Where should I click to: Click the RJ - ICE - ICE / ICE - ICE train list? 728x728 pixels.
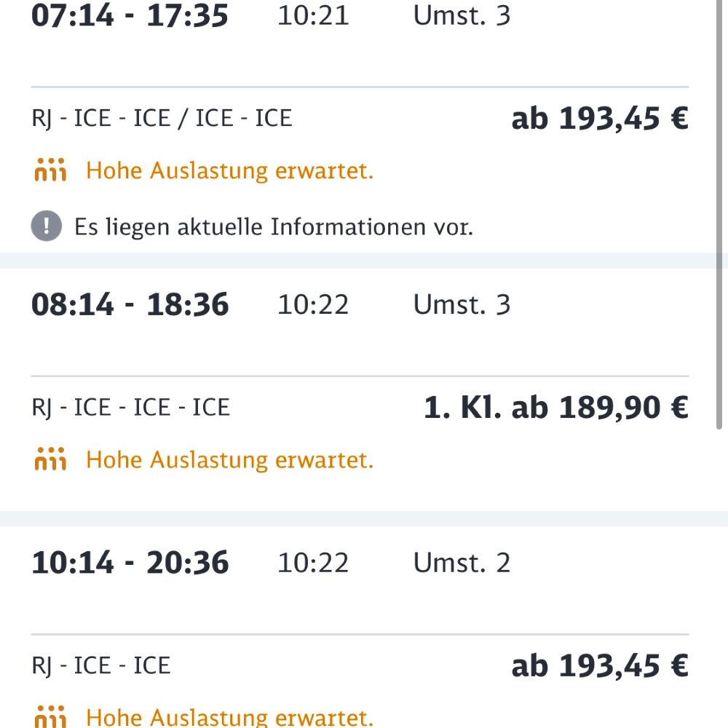point(162,119)
